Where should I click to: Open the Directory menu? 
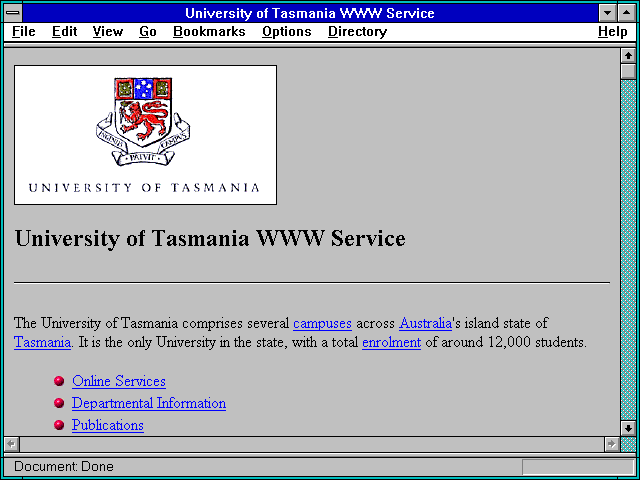pos(357,32)
